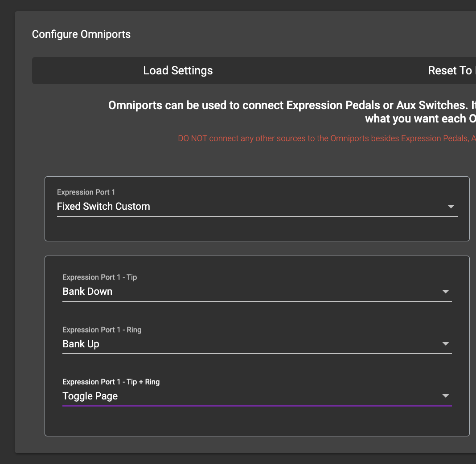
Task: Click the arrow icon beside Toggle Page
Action: tap(445, 396)
